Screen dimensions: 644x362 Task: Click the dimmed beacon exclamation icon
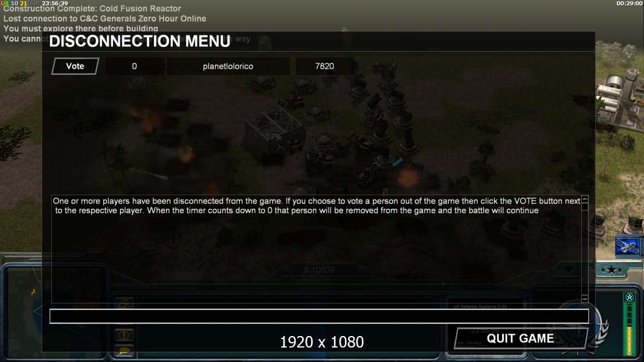124,335
